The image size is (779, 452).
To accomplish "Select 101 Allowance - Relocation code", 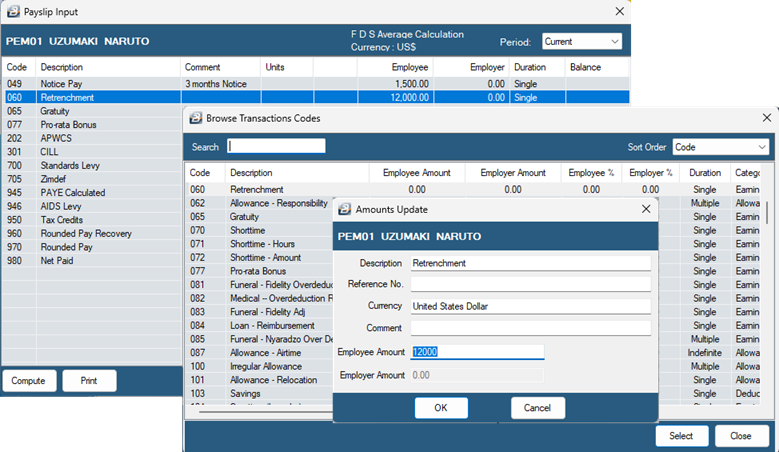I will 260,379.
